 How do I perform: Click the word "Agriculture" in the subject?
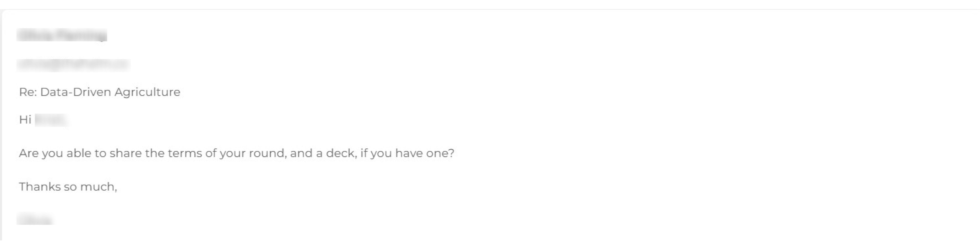[x=147, y=92]
